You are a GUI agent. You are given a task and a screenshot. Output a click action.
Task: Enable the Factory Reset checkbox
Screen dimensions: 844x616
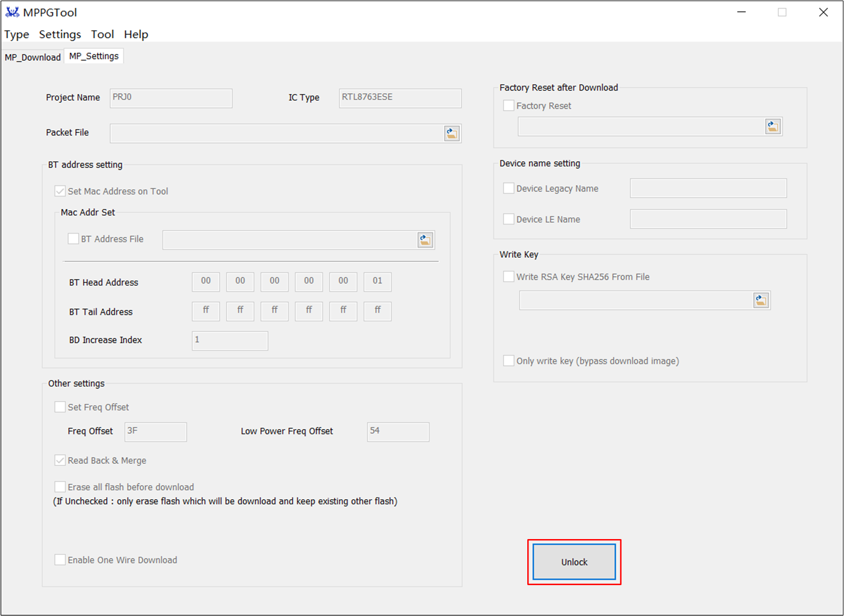(x=509, y=106)
